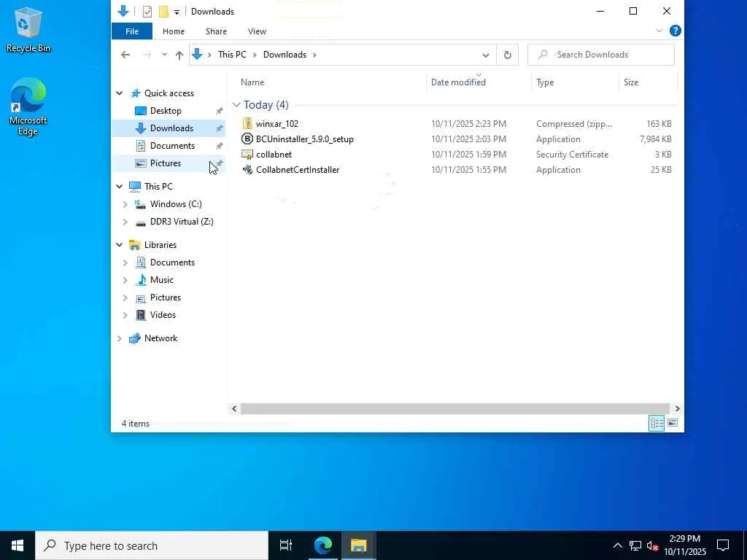Image resolution: width=747 pixels, height=560 pixels.
Task: Collapse the This PC tree node
Action: click(119, 187)
